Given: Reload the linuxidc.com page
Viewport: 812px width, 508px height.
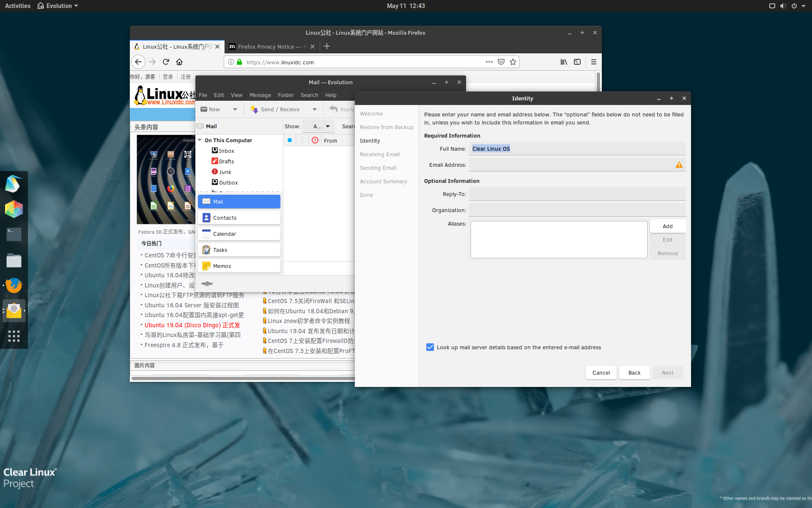Looking at the screenshot, I should [166, 62].
